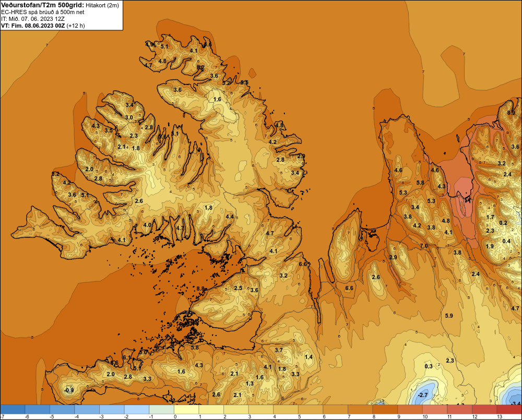Click the temperature value '3.7' on the map
This screenshot has height=420, width=522.
coord(279,350)
